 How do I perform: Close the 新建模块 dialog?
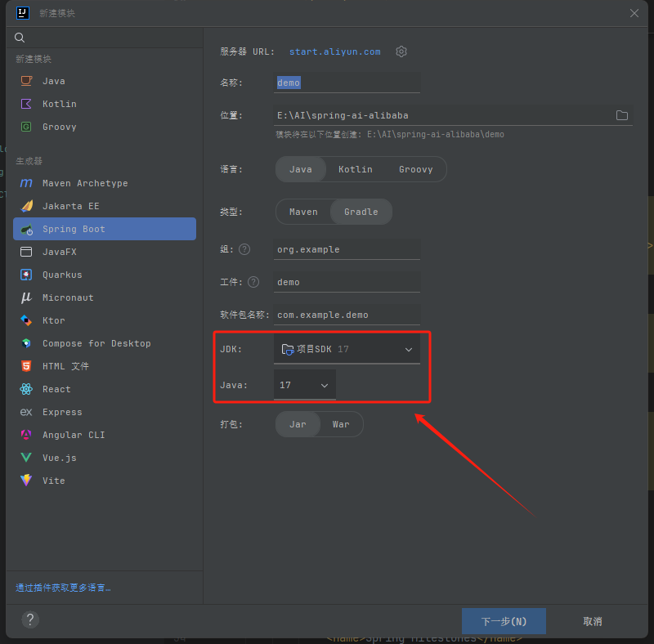634,13
